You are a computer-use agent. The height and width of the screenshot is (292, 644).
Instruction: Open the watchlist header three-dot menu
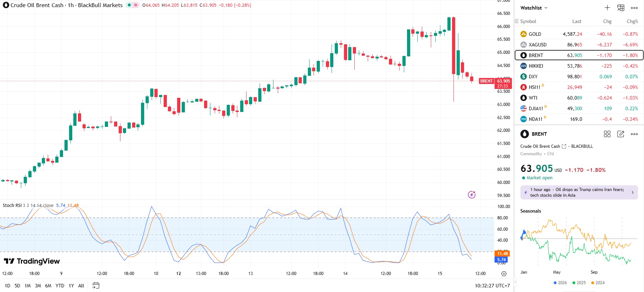tap(634, 8)
